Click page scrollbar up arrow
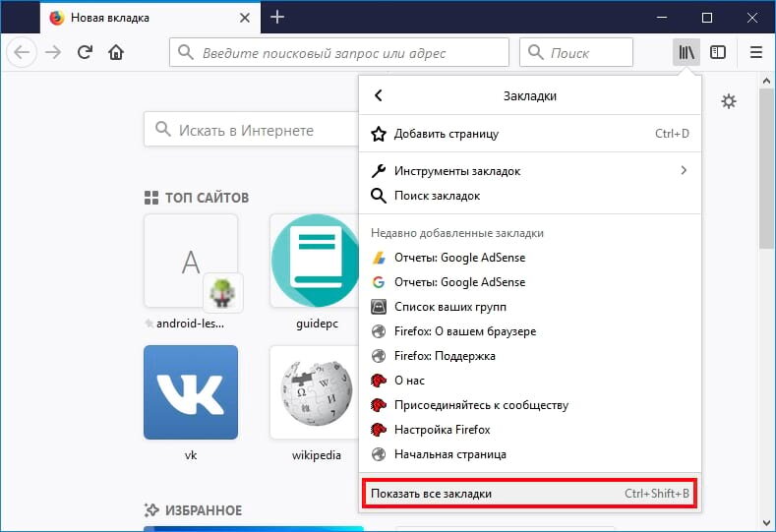776x532 pixels. 766,81
